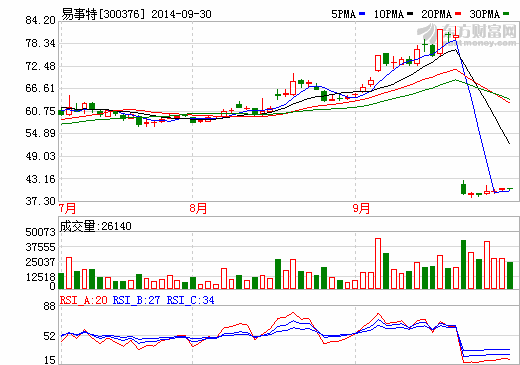Click the 54.89 price axis label
Image resolution: width=520 pixels, height=365 pixels.
point(40,134)
